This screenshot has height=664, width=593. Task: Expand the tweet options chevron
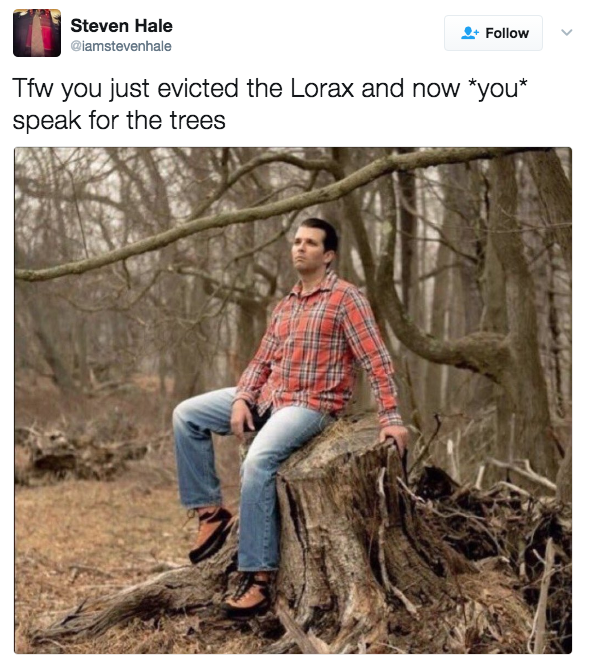click(567, 33)
